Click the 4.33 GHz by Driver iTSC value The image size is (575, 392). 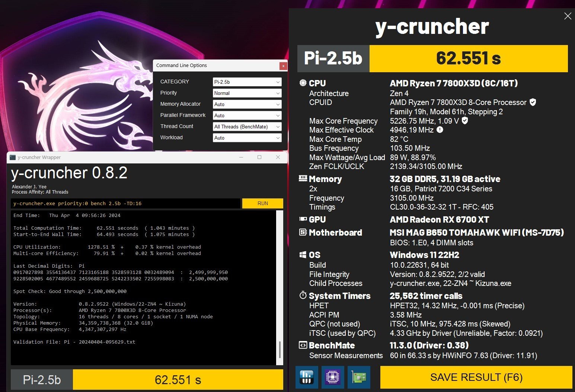point(466,333)
